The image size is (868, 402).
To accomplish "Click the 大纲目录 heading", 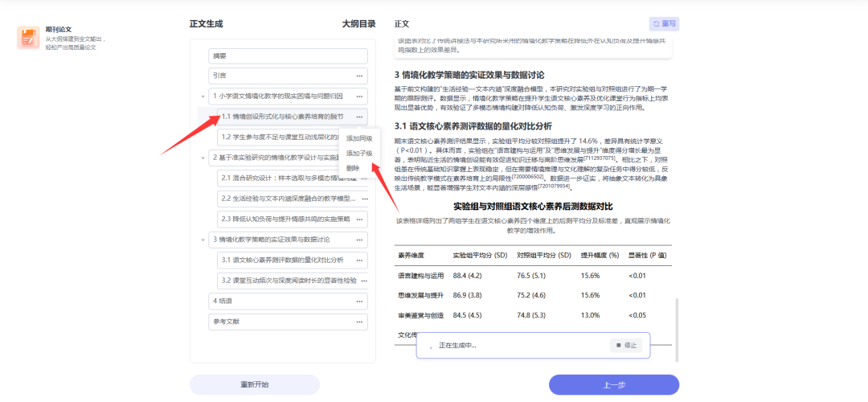I will pyautogui.click(x=358, y=24).
